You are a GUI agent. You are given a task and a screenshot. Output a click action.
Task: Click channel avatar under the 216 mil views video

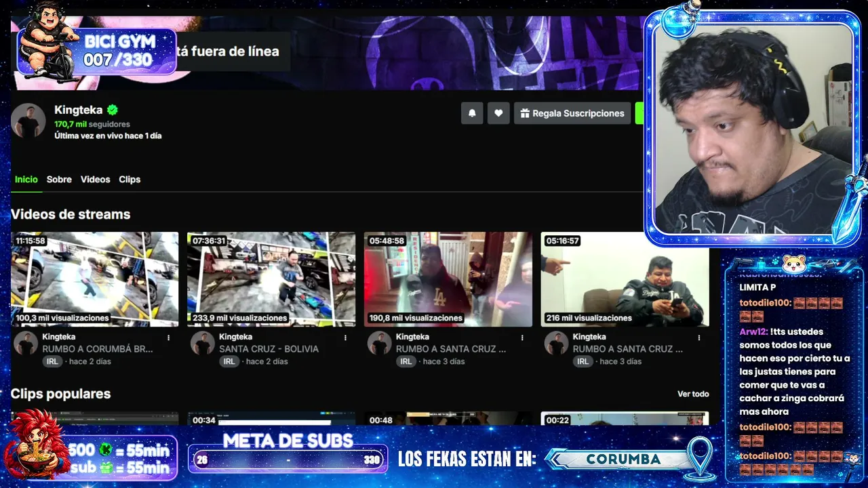coord(556,343)
